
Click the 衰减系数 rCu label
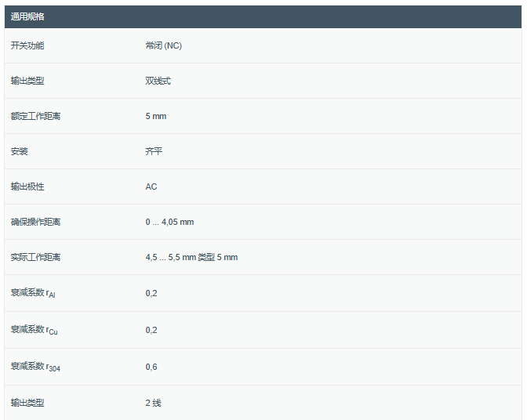34,330
